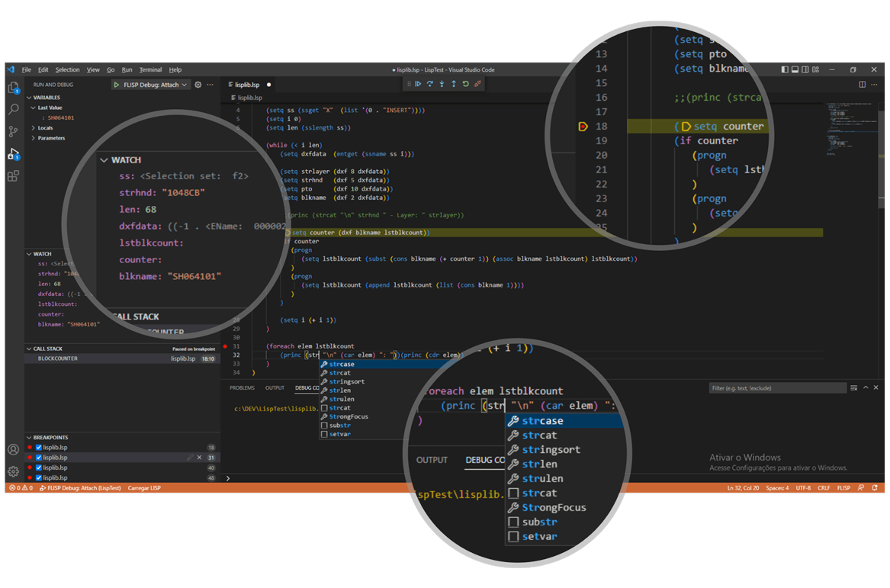Viewport: 890px width, 588px height.
Task: Restart the debug session
Action: click(465, 84)
